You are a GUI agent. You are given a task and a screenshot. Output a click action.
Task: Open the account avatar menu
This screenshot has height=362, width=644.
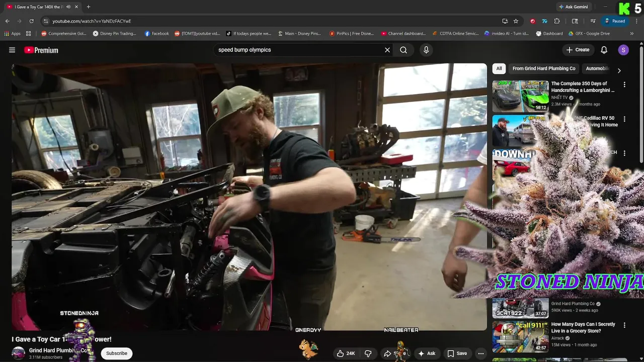(x=623, y=50)
